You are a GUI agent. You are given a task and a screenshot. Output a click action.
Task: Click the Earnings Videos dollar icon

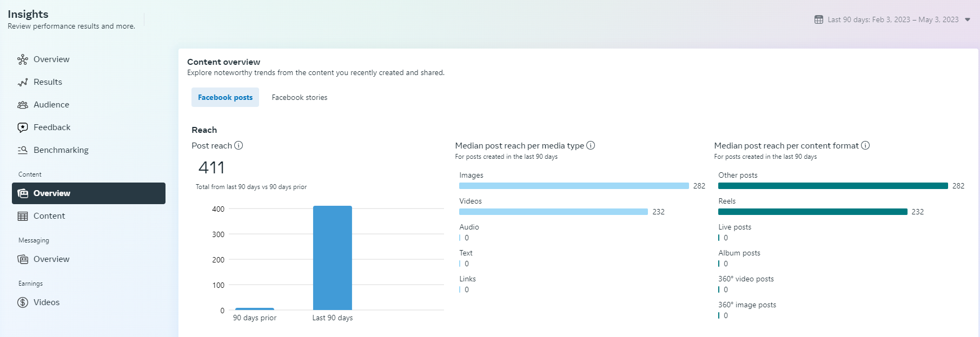click(x=23, y=302)
